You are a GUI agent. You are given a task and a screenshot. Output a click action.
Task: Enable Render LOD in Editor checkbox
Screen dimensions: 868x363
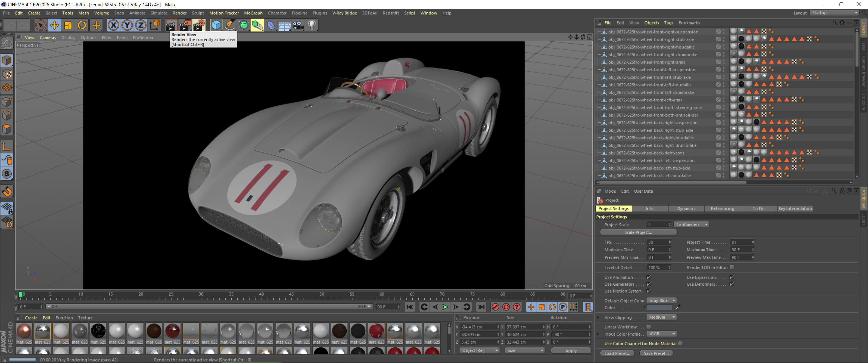pos(732,267)
